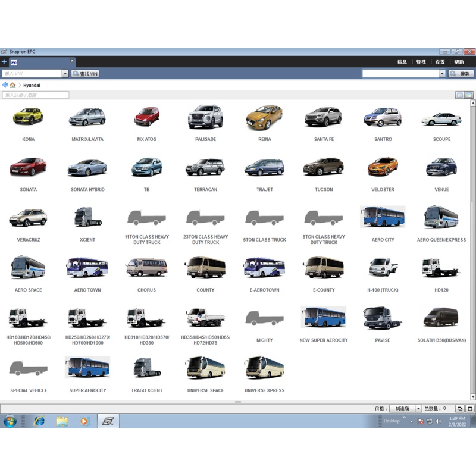Select the UNIVERSE SPACE coach
This screenshot has height=476, width=476.
pos(205,367)
